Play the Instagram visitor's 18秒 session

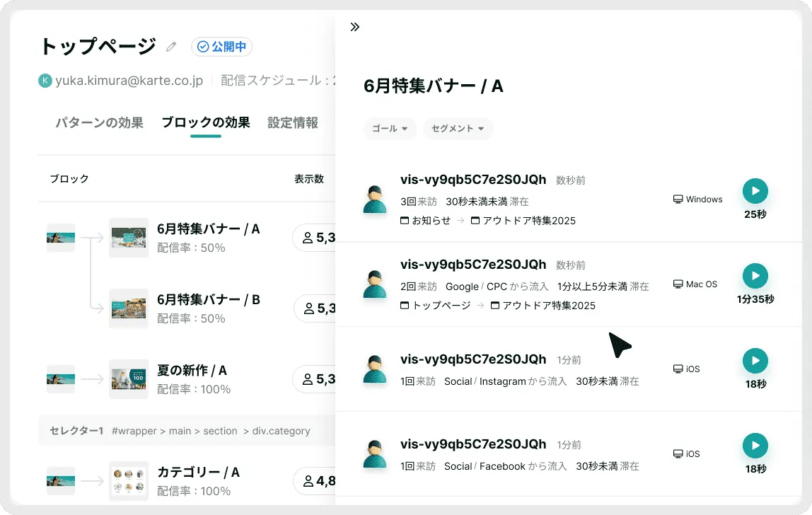(755, 361)
